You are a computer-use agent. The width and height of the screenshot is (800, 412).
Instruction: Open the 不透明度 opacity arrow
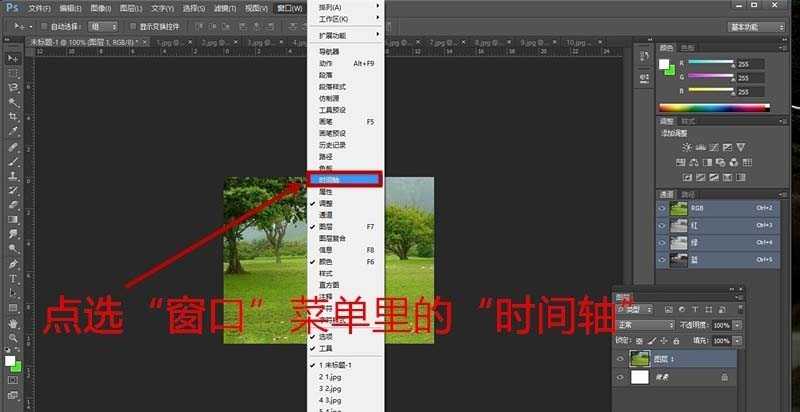pyautogui.click(x=736, y=325)
